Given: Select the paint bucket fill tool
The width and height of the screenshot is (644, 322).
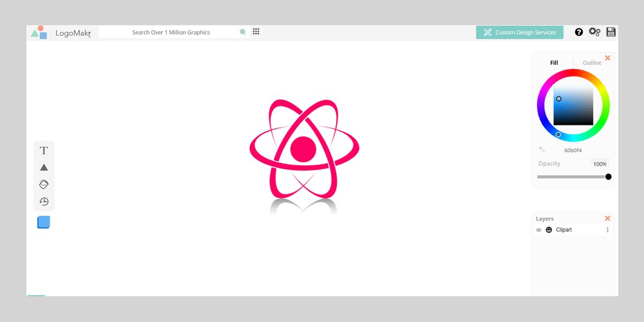Looking at the screenshot, I should tap(44, 184).
